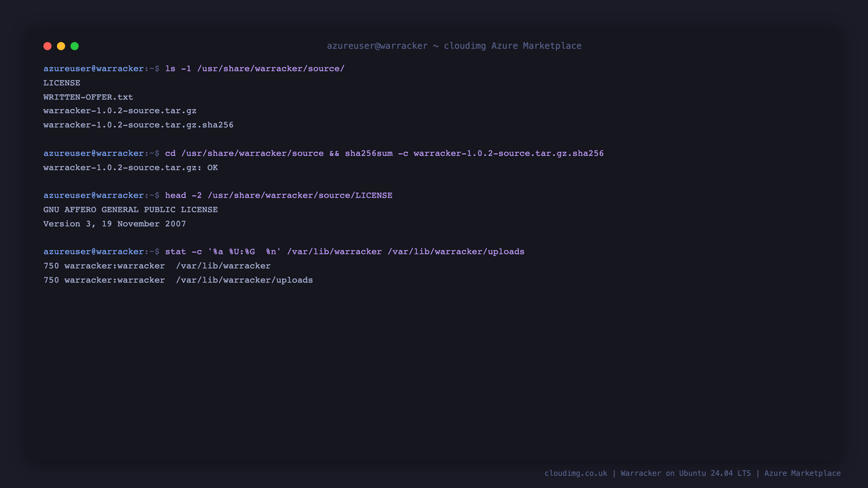Screen dimensions: 868x488
Task: Click the stat -c command line
Action: tap(345, 251)
